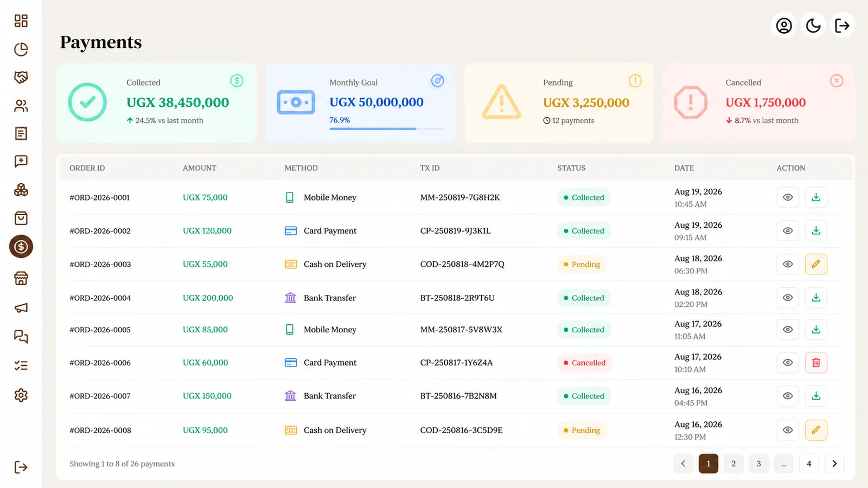This screenshot has height=488, width=868.
Task: Edit pending order #ORD-2026-0003
Action: (x=816, y=264)
